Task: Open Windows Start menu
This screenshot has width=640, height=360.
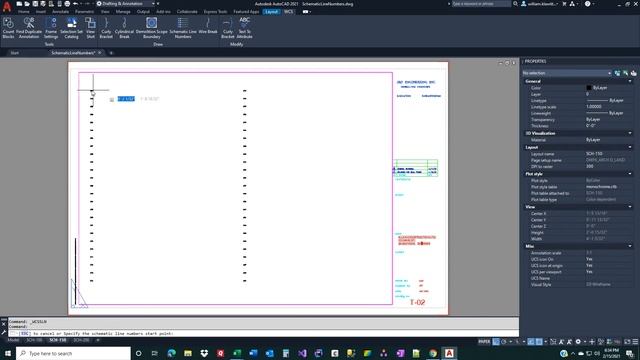Action: (x=7, y=353)
